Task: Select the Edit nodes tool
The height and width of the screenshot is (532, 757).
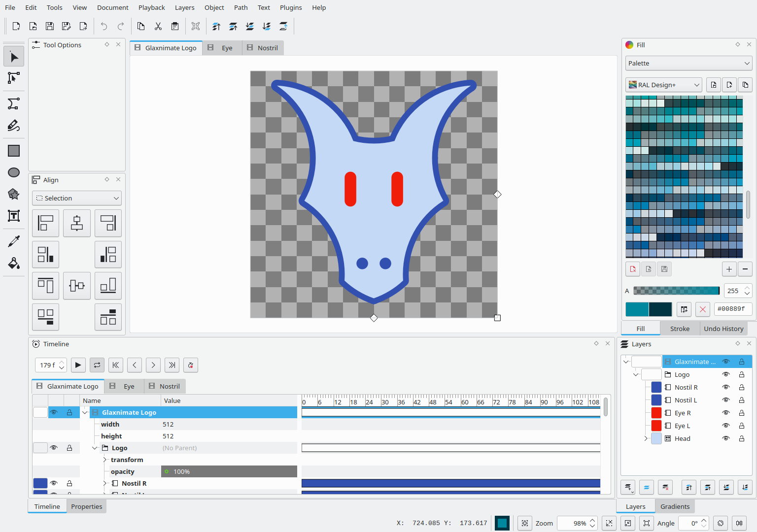Action: pyautogui.click(x=14, y=78)
